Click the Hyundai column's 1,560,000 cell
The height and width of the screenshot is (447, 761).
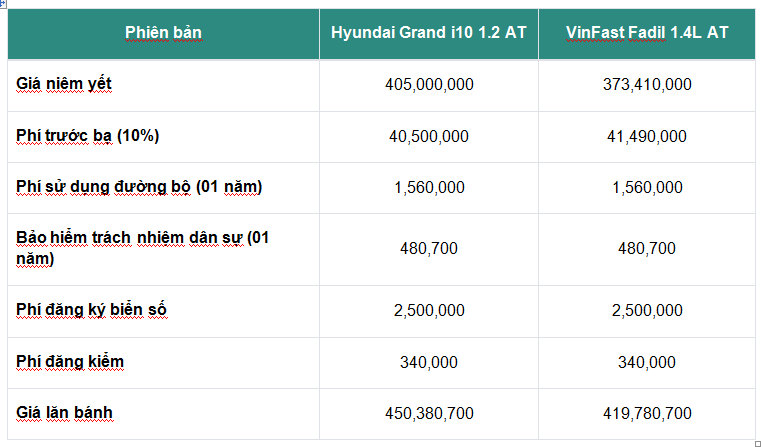pyautogui.click(x=429, y=187)
